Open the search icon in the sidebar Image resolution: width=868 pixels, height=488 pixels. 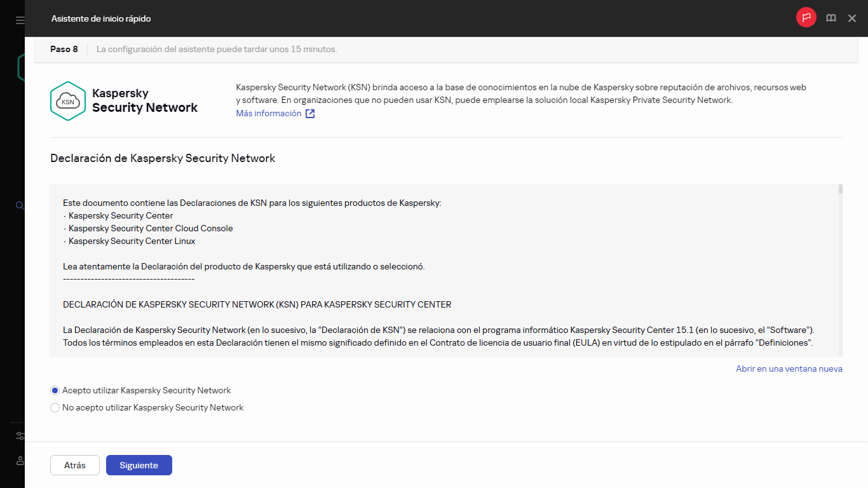18,205
